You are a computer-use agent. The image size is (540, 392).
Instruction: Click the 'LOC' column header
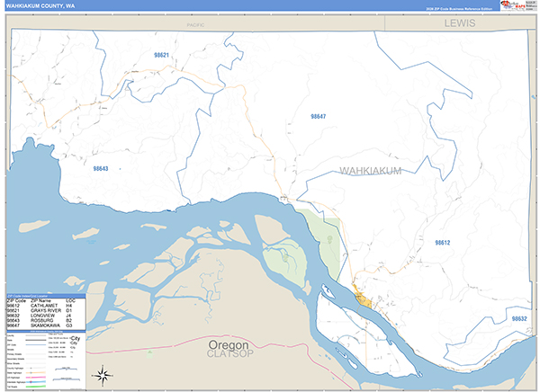pyautogui.click(x=70, y=301)
